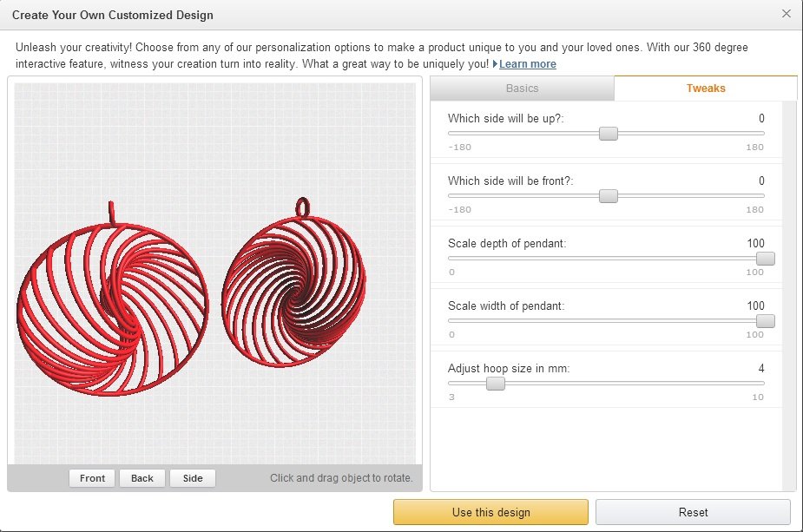The width and height of the screenshot is (803, 532).
Task: Click the 'Create Your Own Customized Design' title bar
Action: click(347, 15)
